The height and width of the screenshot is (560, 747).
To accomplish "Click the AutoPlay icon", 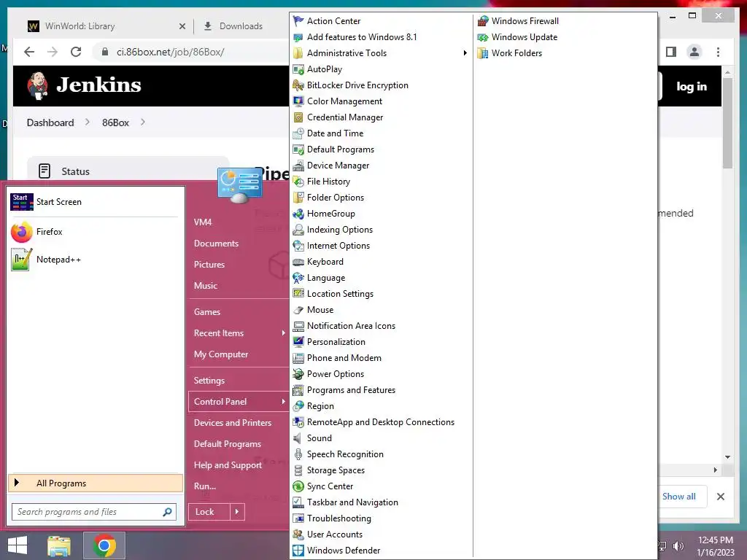I will [298, 69].
